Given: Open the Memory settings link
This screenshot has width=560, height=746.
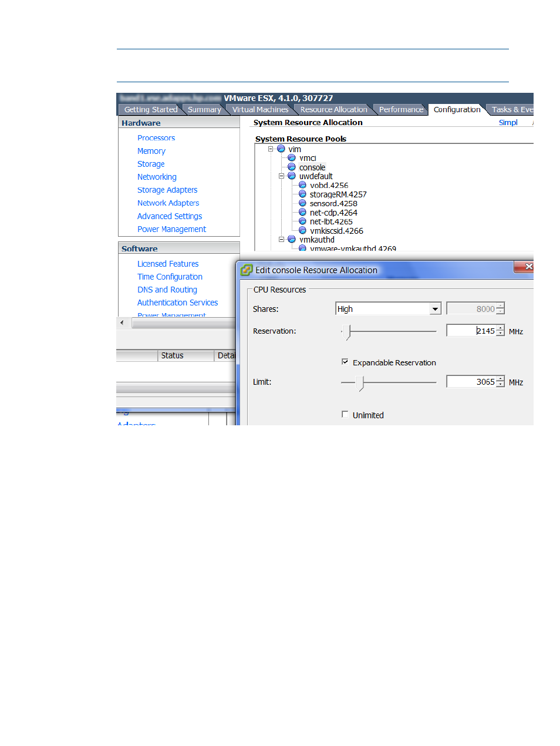Looking at the screenshot, I should tap(151, 151).
